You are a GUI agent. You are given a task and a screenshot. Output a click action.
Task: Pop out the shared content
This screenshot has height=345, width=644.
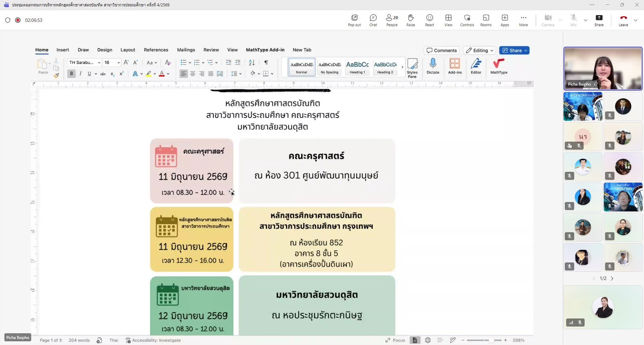(x=354, y=20)
